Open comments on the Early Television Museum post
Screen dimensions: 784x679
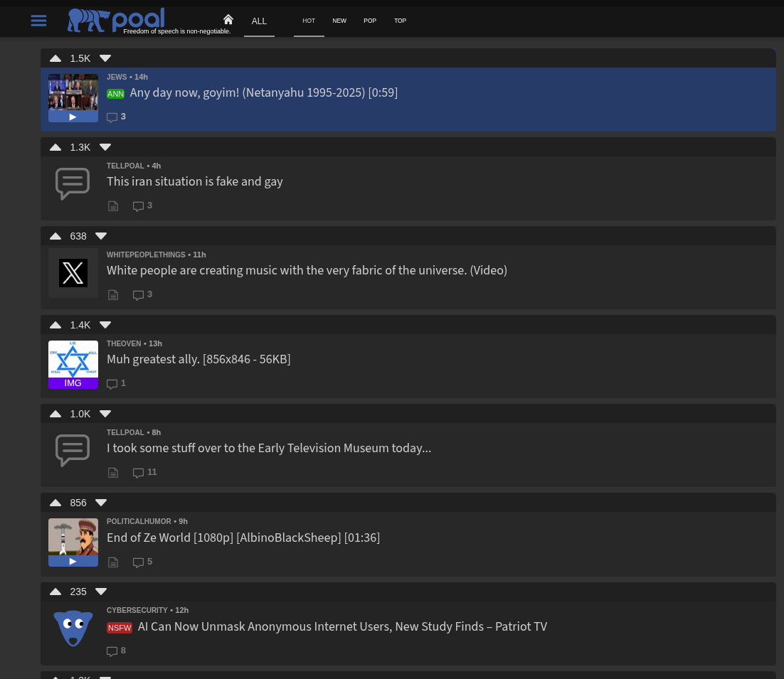(145, 473)
